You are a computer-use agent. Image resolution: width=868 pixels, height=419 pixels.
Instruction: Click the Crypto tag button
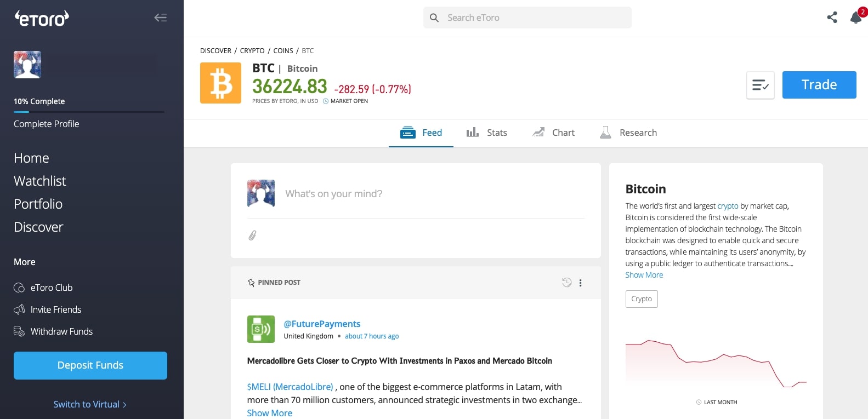(x=642, y=299)
